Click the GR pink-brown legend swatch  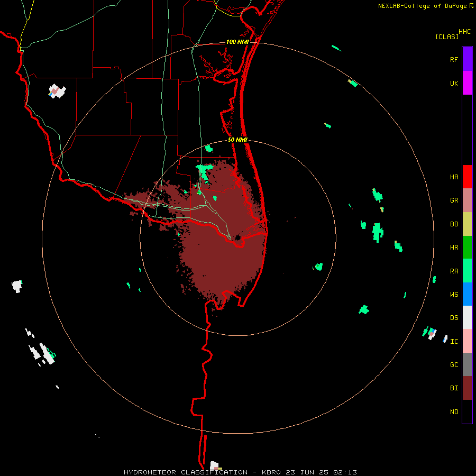pyautogui.click(x=467, y=200)
